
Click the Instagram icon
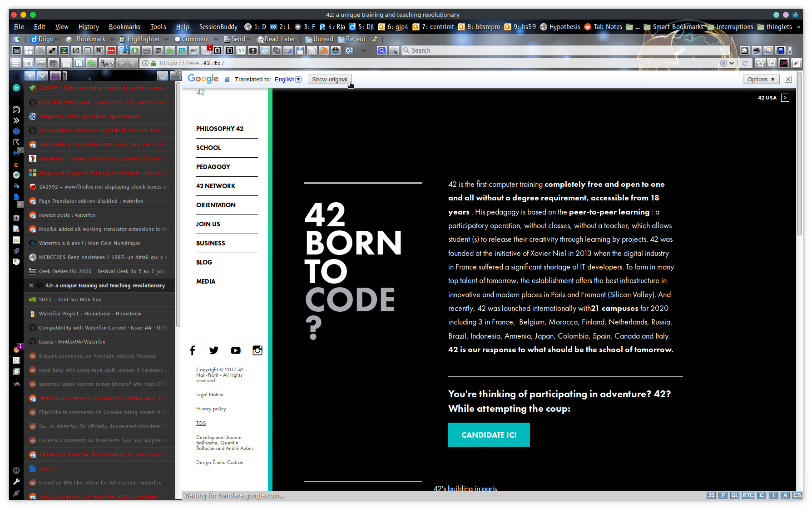[257, 350]
